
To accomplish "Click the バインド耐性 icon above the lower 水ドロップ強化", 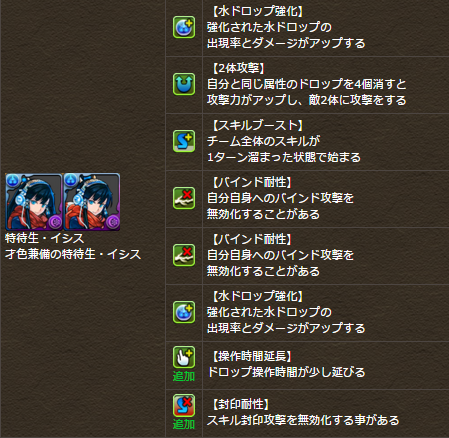I will pos(184,255).
